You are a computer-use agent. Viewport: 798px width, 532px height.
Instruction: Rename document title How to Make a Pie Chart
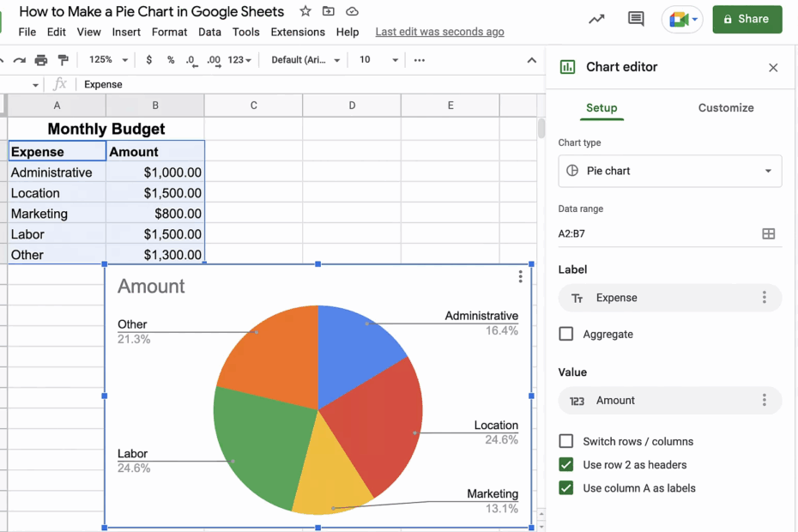tap(151, 11)
